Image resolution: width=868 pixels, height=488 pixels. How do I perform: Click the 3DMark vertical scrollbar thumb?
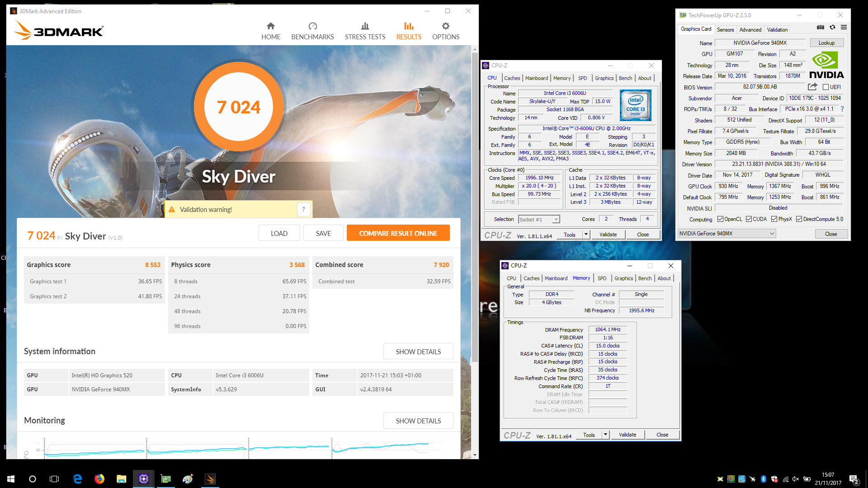tap(475, 207)
